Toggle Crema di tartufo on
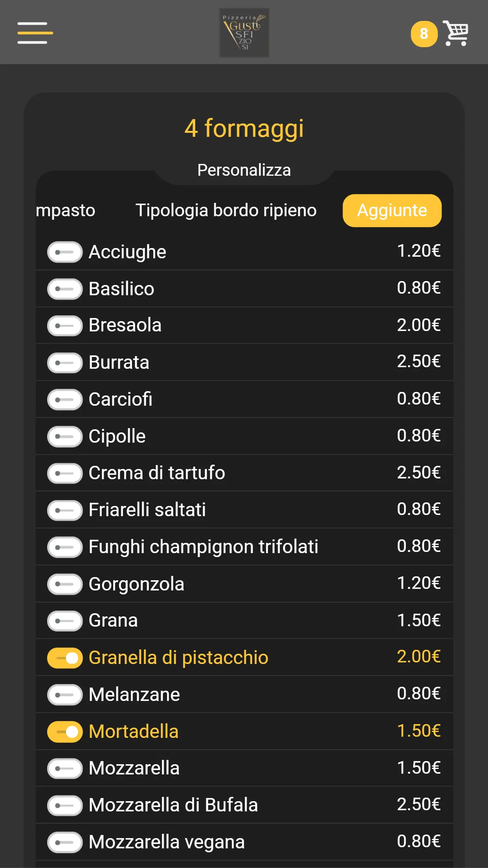 pos(65,473)
